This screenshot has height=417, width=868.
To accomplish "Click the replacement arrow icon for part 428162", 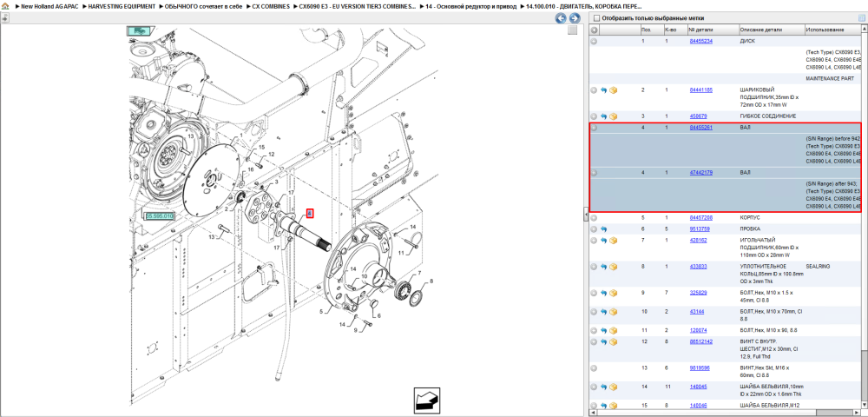I will [x=604, y=241].
